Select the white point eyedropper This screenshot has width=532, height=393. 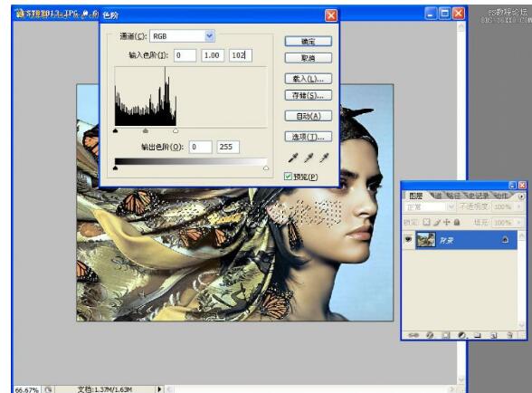pyautogui.click(x=324, y=158)
